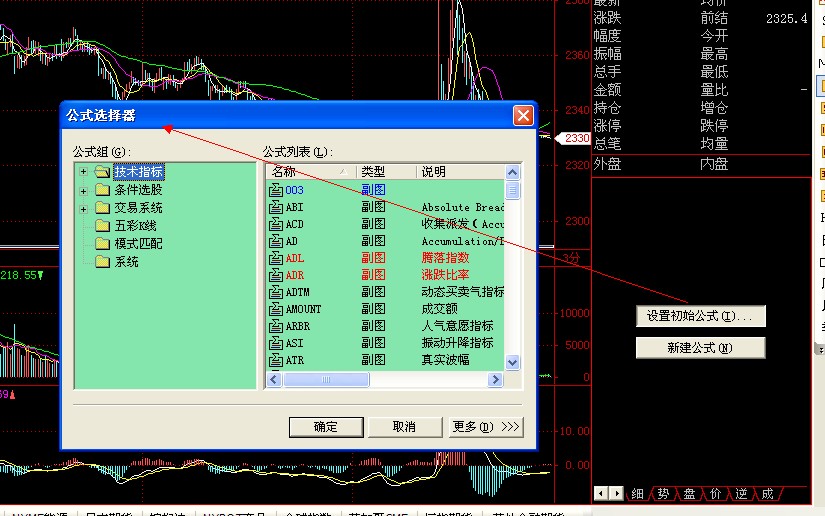Open the 系统 formula folder
Image resolution: width=825 pixels, height=516 pixels.
102,262
